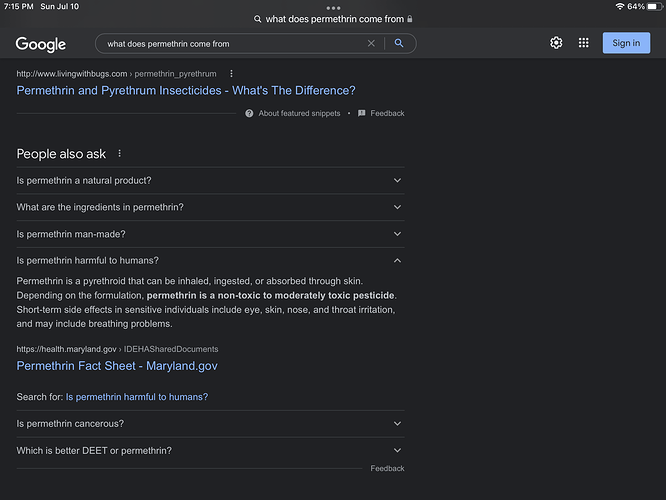Click the feedback flag icon near snippet

tap(361, 113)
